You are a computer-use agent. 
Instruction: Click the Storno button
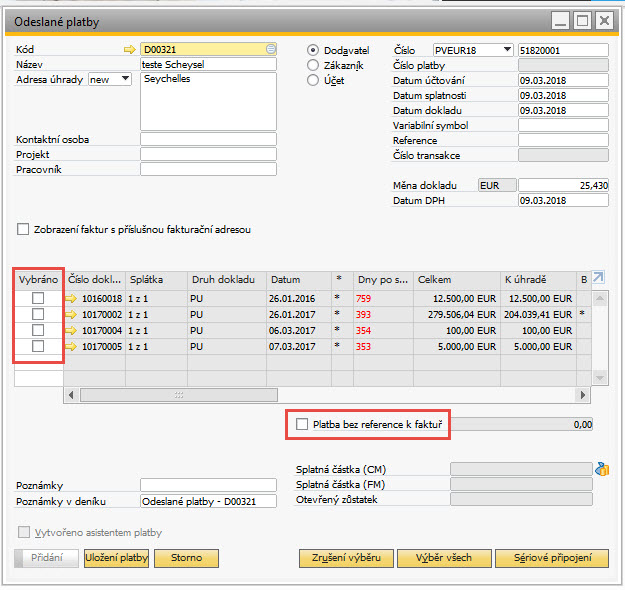[187, 558]
